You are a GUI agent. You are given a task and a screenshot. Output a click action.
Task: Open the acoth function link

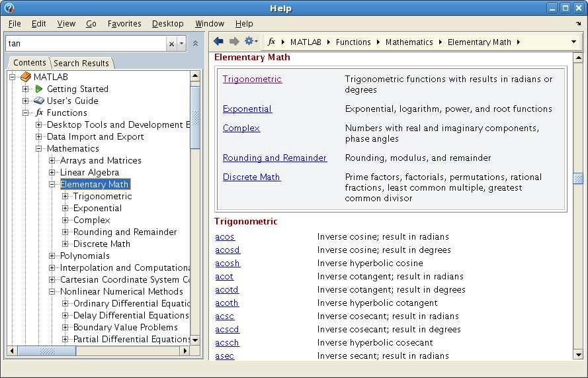click(227, 303)
